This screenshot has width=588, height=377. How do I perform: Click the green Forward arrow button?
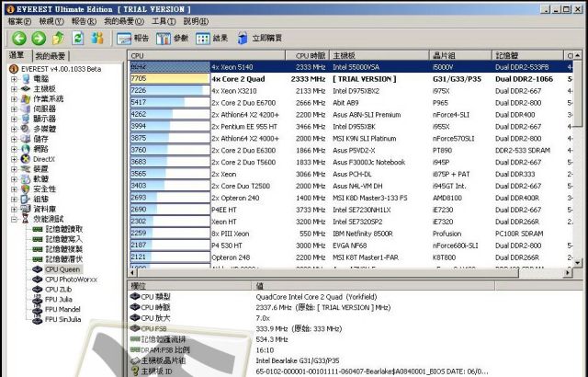coord(39,39)
